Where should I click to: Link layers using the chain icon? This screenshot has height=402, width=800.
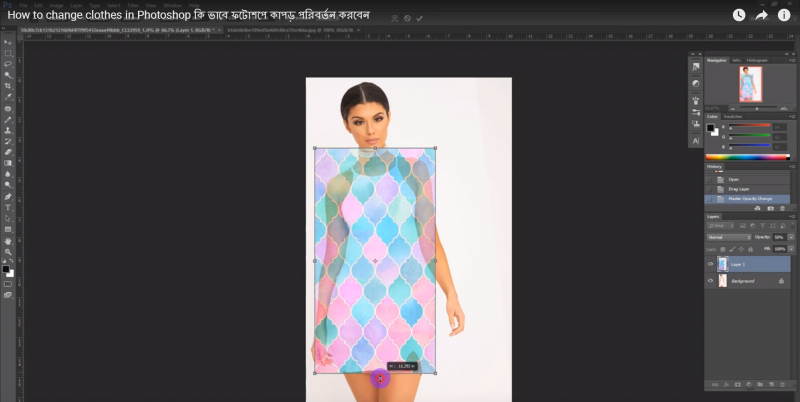[x=715, y=385]
